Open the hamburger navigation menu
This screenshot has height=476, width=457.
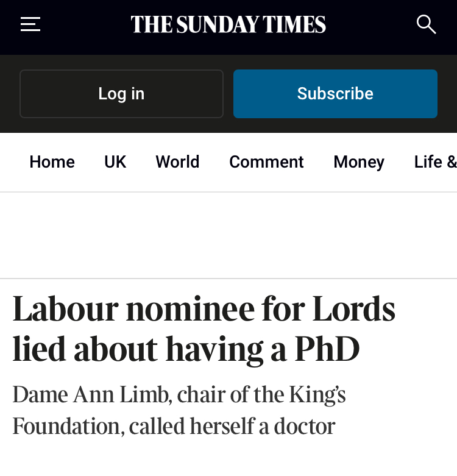pyautogui.click(x=30, y=24)
